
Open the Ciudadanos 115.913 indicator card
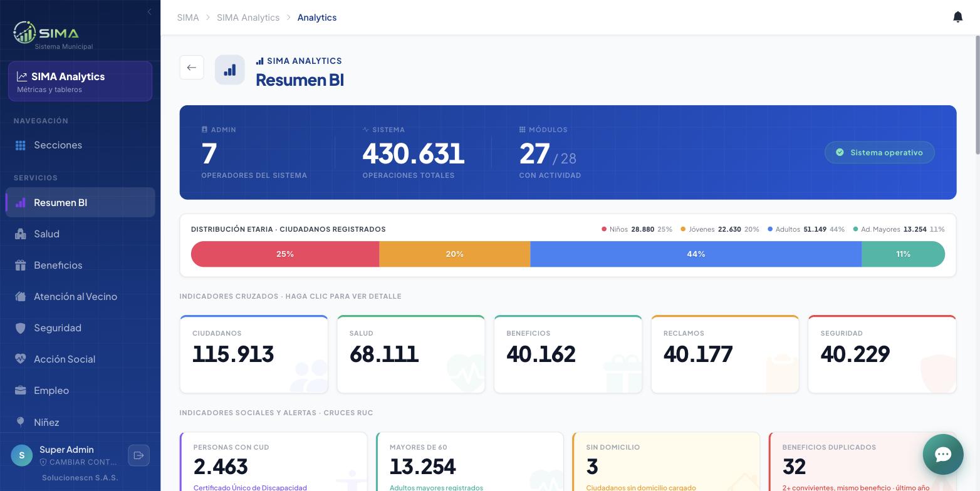point(254,354)
